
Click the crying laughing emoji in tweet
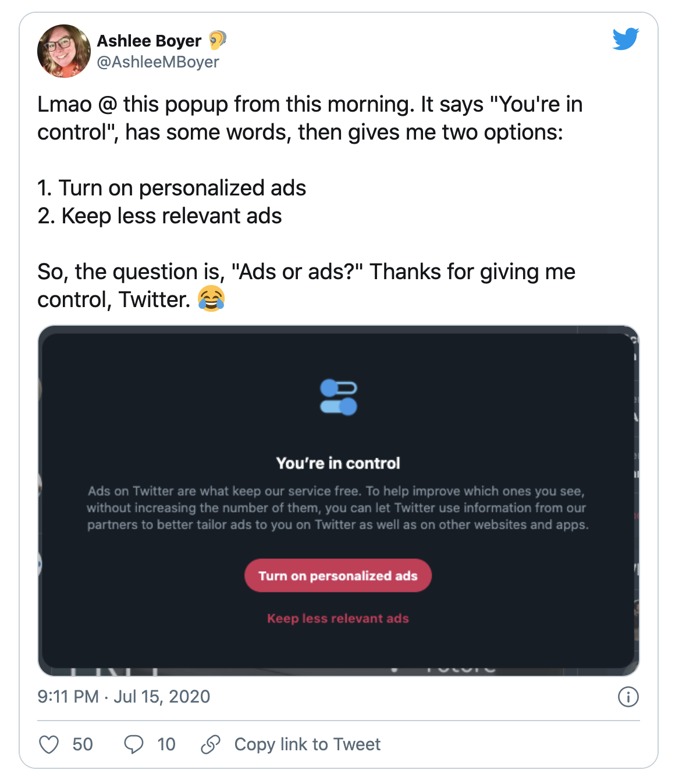point(211,300)
